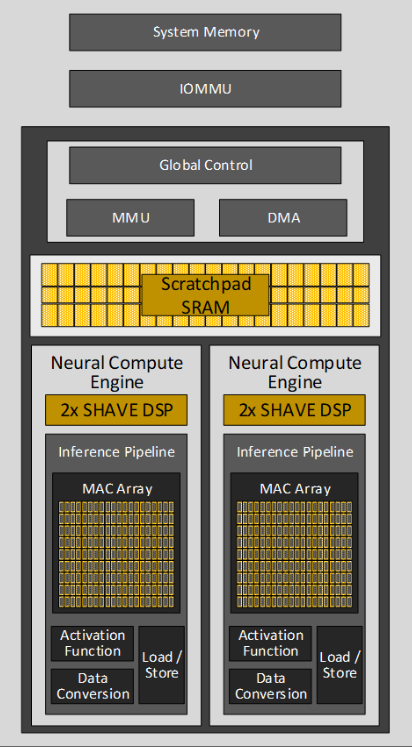Select the MMU block

click(x=131, y=218)
